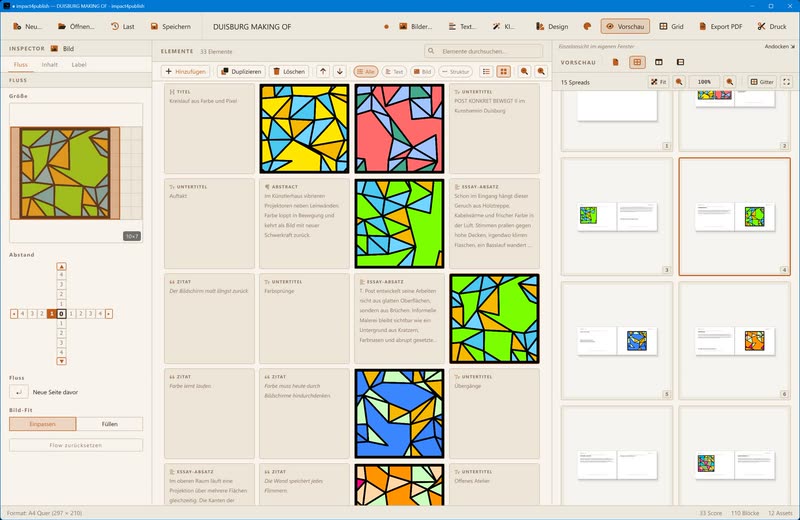Toggle the Gitter overlay in preview
Viewport: 800px width, 520px height.
[x=762, y=82]
